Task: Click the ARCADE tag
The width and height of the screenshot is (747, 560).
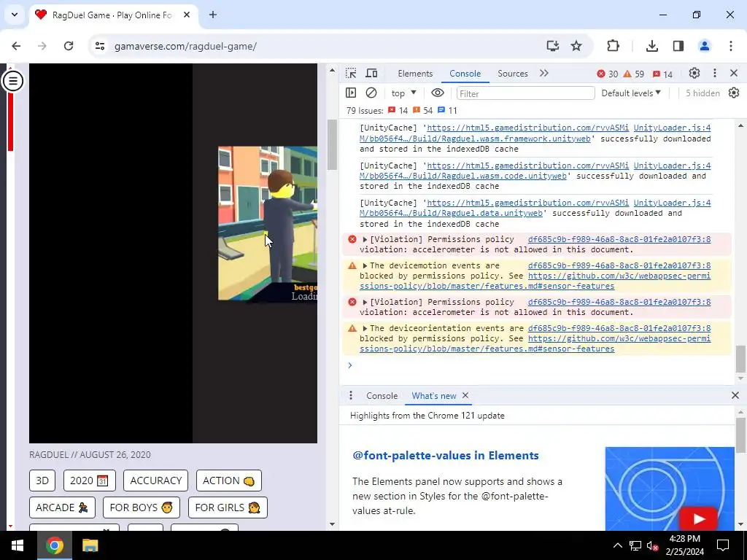Action: [x=62, y=507]
